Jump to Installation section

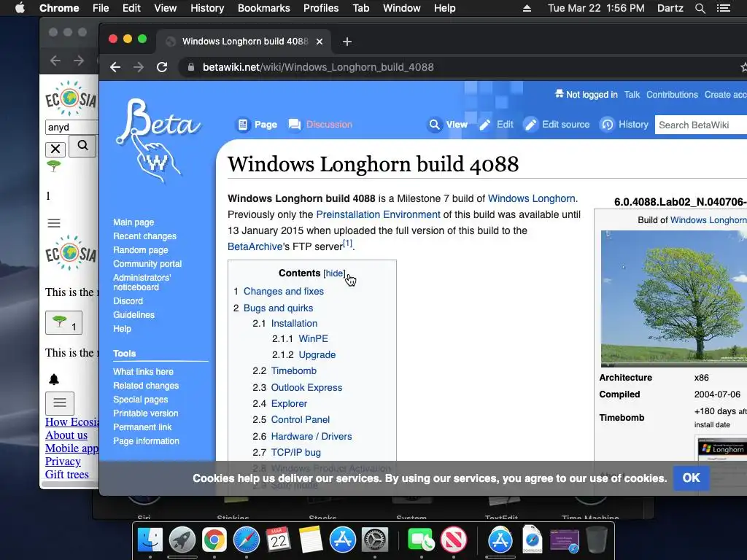pos(294,323)
